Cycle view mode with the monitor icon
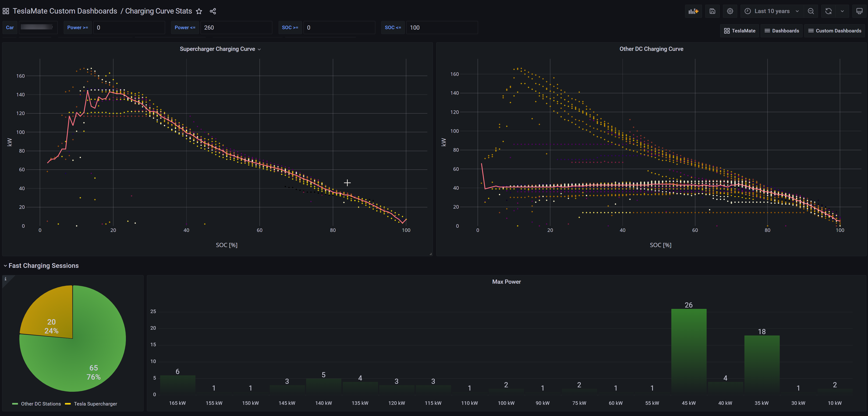The image size is (868, 416). (859, 11)
